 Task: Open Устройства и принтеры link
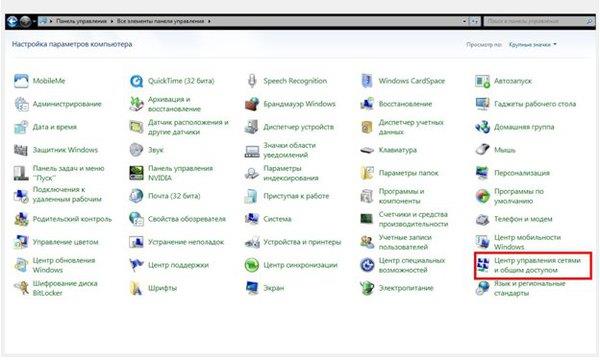click(x=302, y=242)
